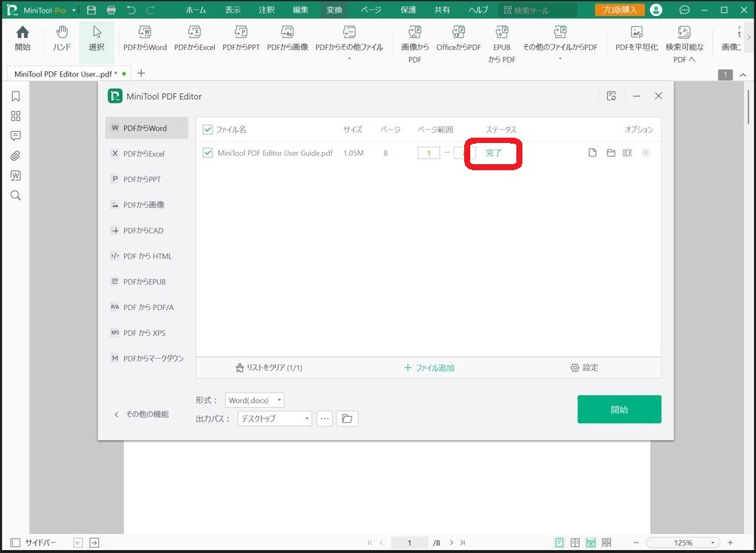Open converted file icon in file row

[593, 153]
